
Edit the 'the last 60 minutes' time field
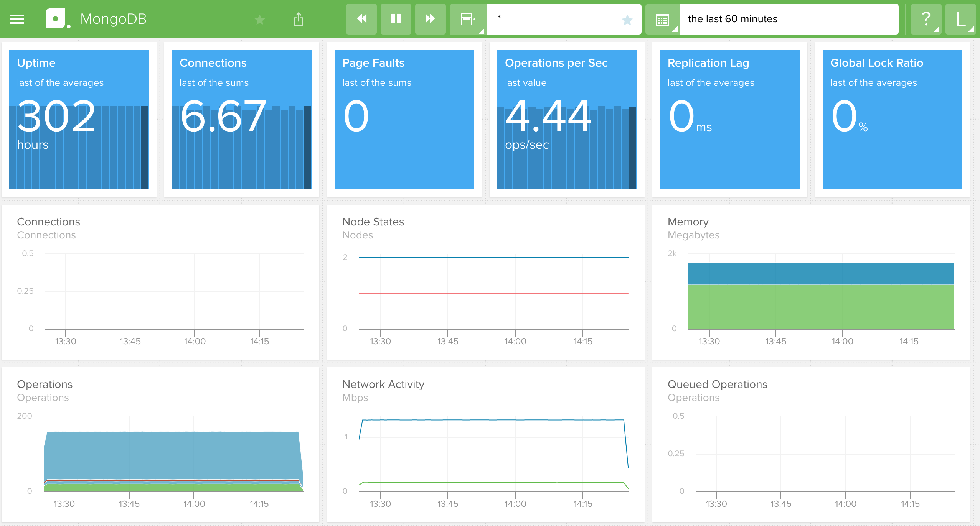click(789, 19)
